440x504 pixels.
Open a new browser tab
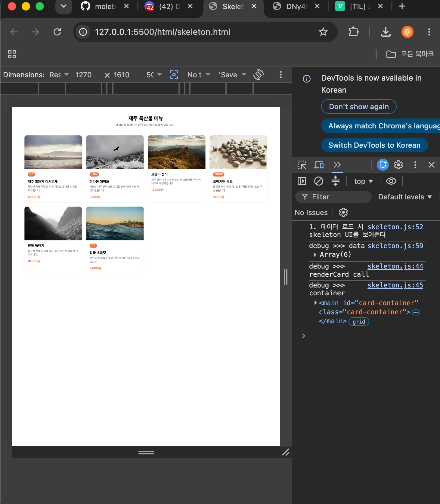[x=402, y=6]
